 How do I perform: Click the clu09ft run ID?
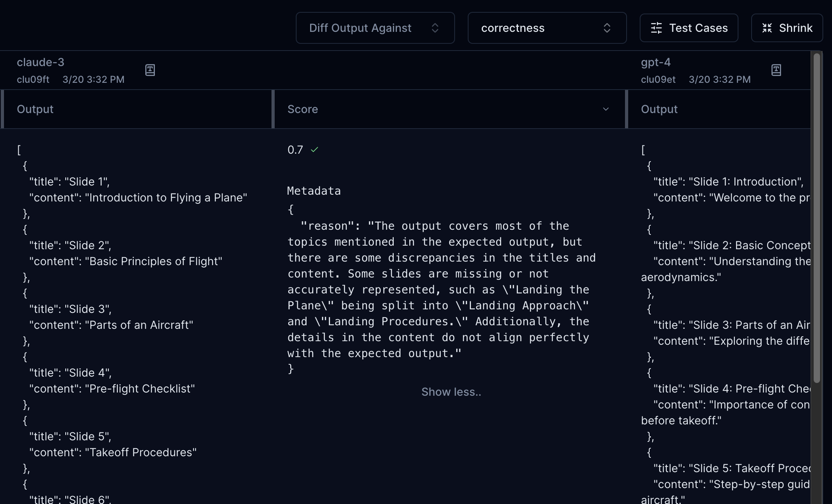(x=33, y=80)
